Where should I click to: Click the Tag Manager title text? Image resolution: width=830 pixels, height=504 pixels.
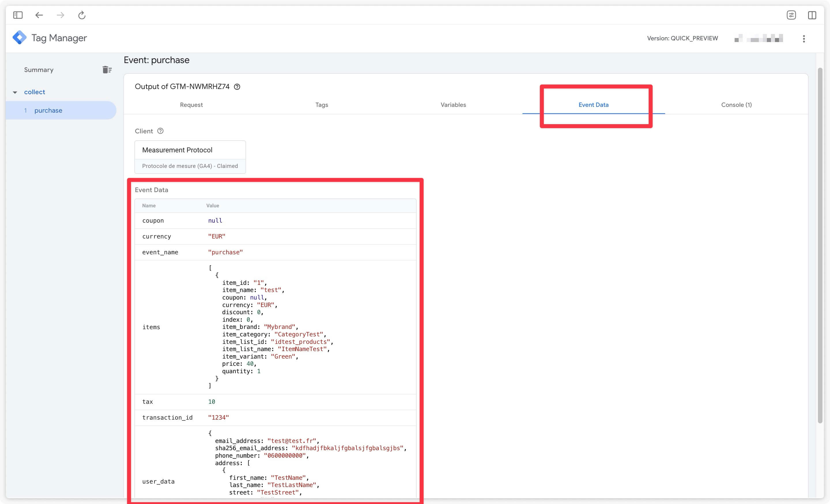[x=59, y=38]
